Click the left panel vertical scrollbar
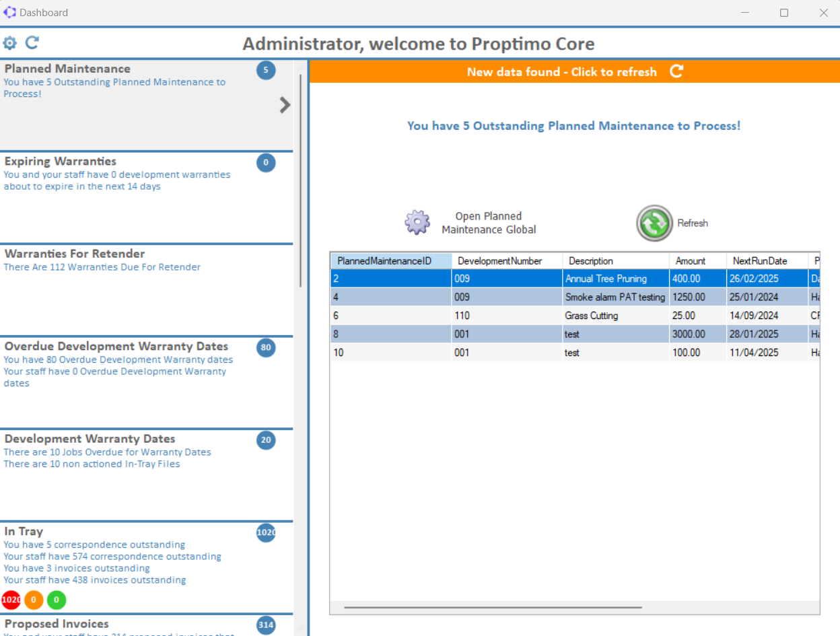The image size is (840, 636). pyautogui.click(x=300, y=180)
